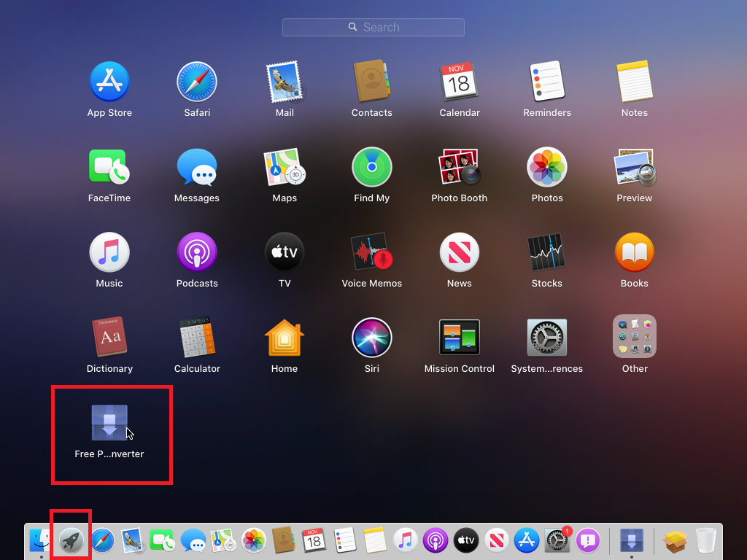Screen dimensions: 747x560
Task: Open Photos in the Launchpad grid
Action: [547, 167]
